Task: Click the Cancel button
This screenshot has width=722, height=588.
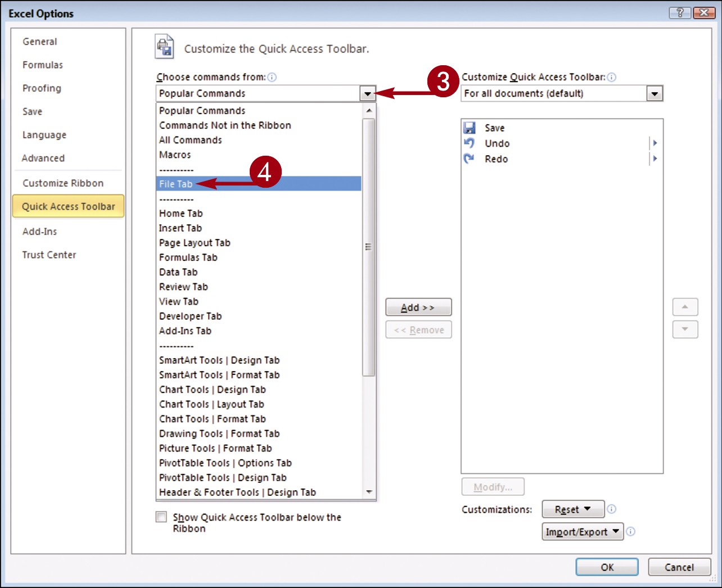Action: point(679,567)
